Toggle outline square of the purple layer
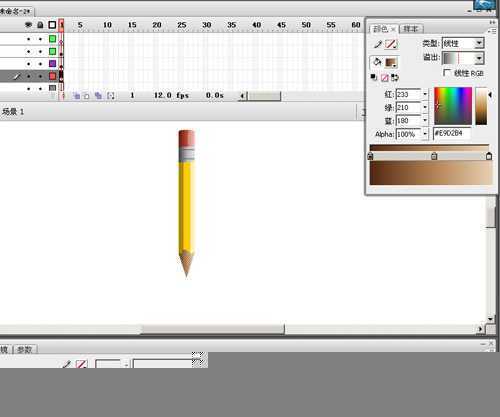 tap(52, 63)
